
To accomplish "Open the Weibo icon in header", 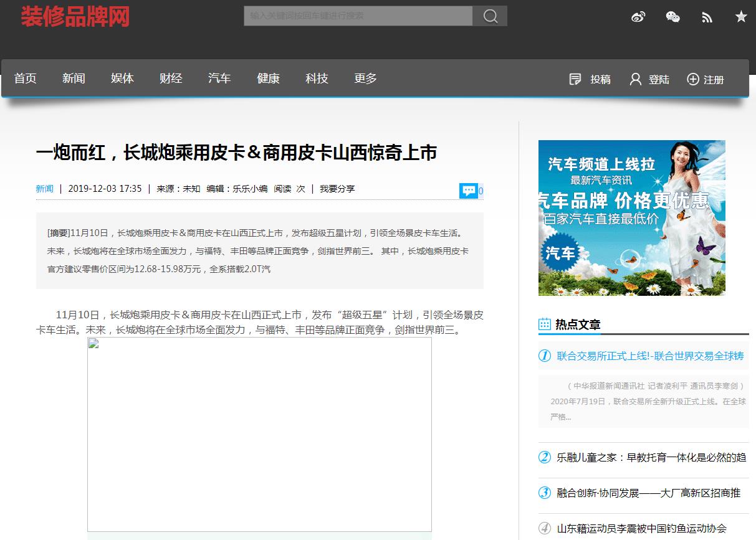I will (x=638, y=17).
